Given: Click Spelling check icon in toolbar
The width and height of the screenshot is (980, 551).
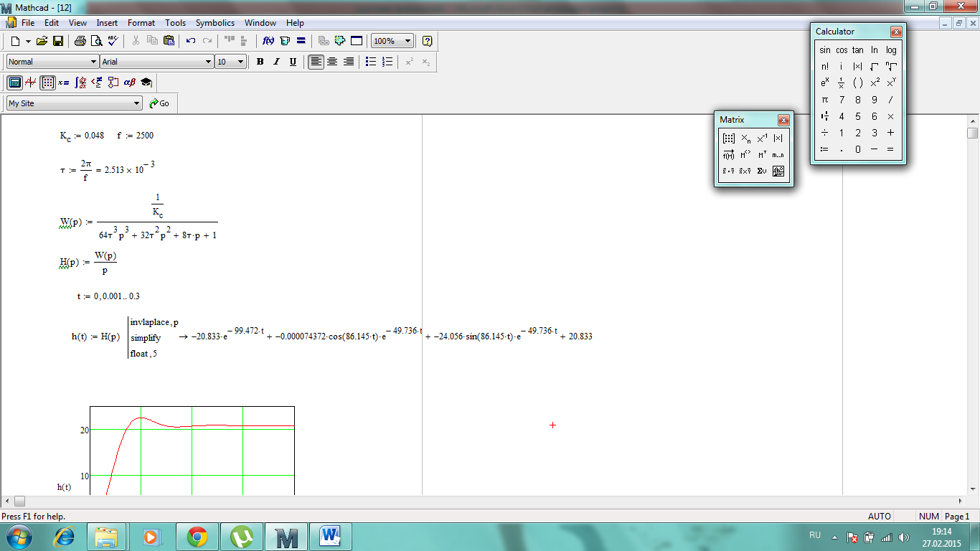Looking at the screenshot, I should pyautogui.click(x=113, y=41).
